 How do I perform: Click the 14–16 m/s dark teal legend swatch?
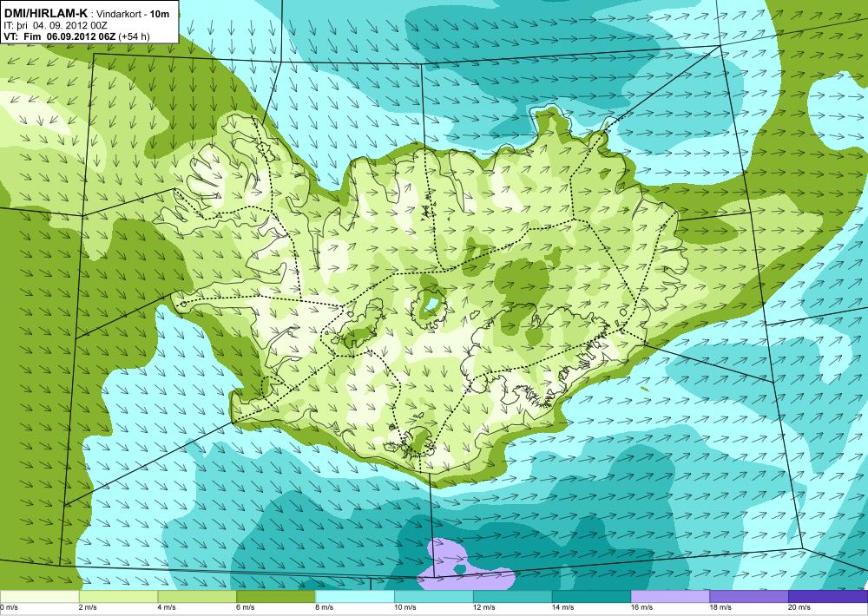coord(591,597)
